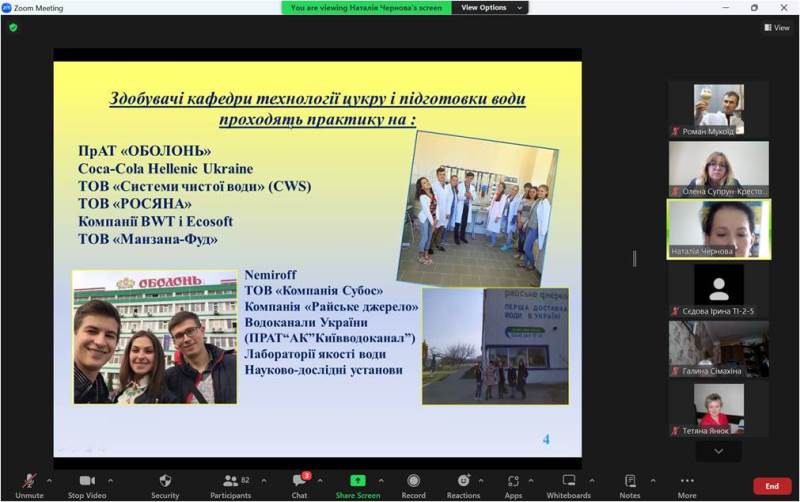Click muted mic icon on Роман Мукоїд tile
This screenshot has height=502, width=800.
[676, 132]
